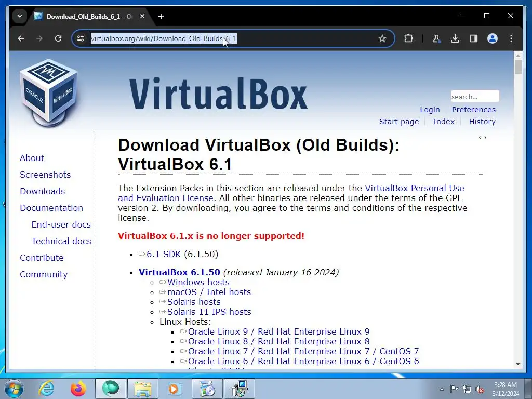Viewport: 532px width, 399px height.
Task: Open the clock showing 3:28 AM
Action: (x=506, y=389)
